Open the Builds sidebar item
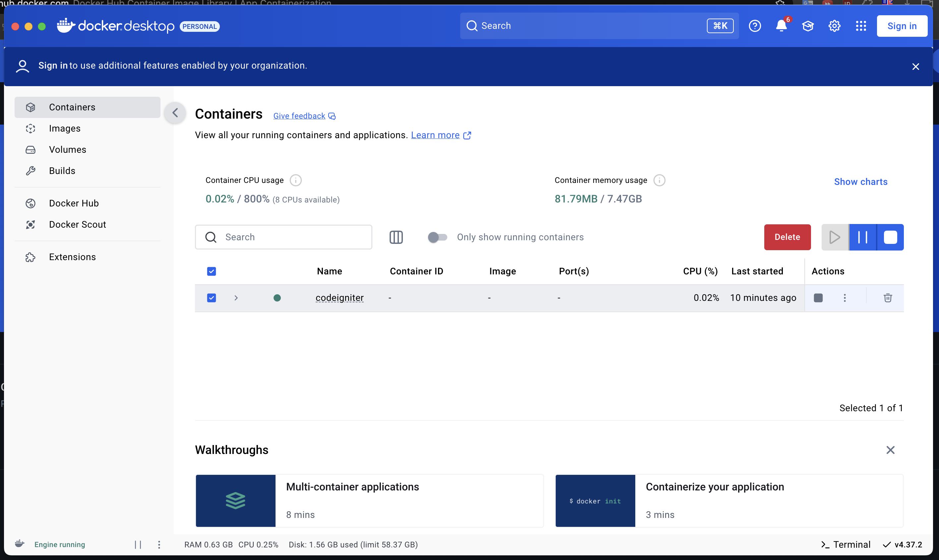939x560 pixels. (87, 171)
